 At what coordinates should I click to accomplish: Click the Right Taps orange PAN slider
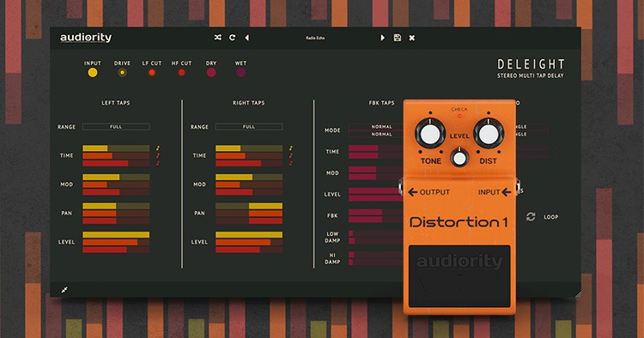(x=249, y=214)
